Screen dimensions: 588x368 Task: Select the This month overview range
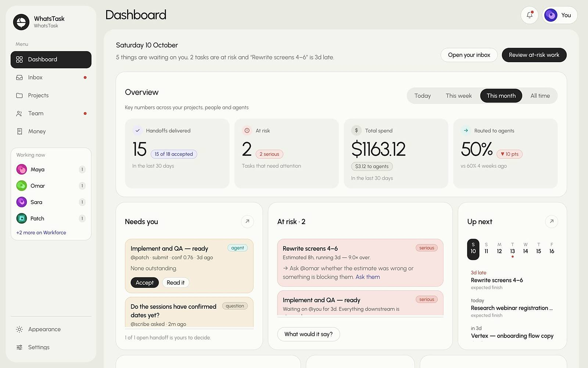[x=501, y=96]
